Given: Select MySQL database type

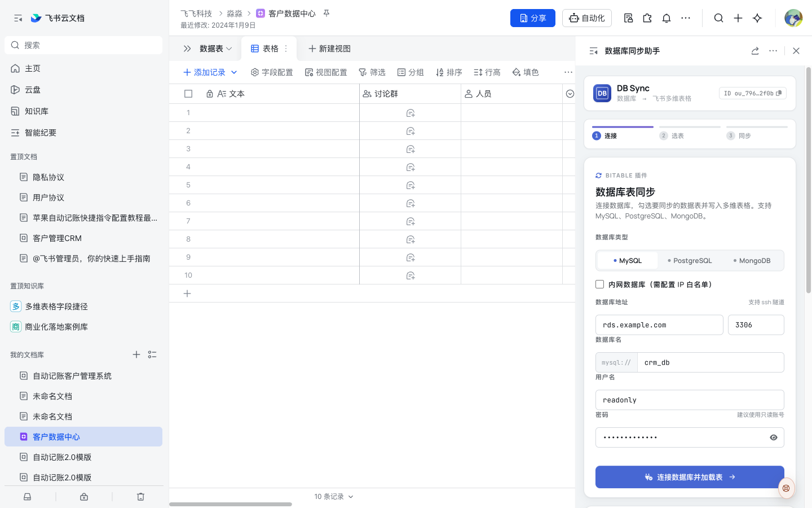Looking at the screenshot, I should tap(627, 261).
